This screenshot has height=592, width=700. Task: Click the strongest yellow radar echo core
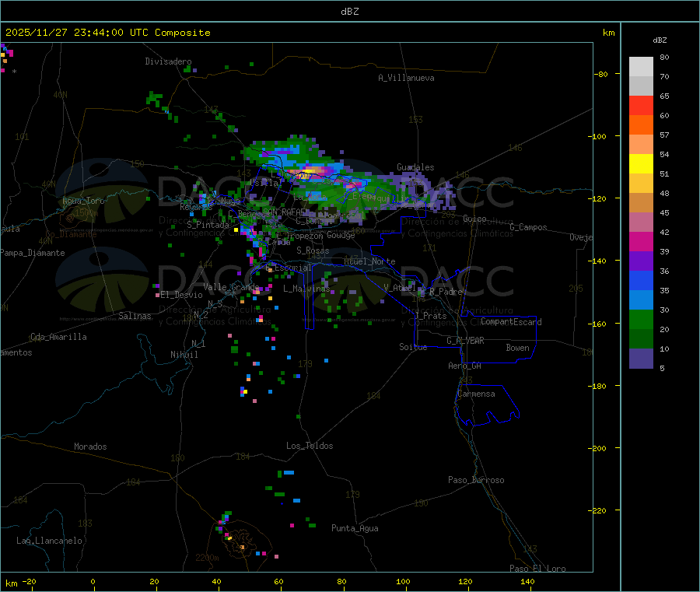coord(307,170)
